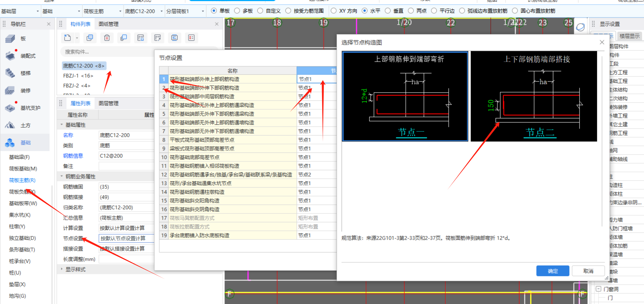Select the 平行边 radio button

tap(434, 11)
